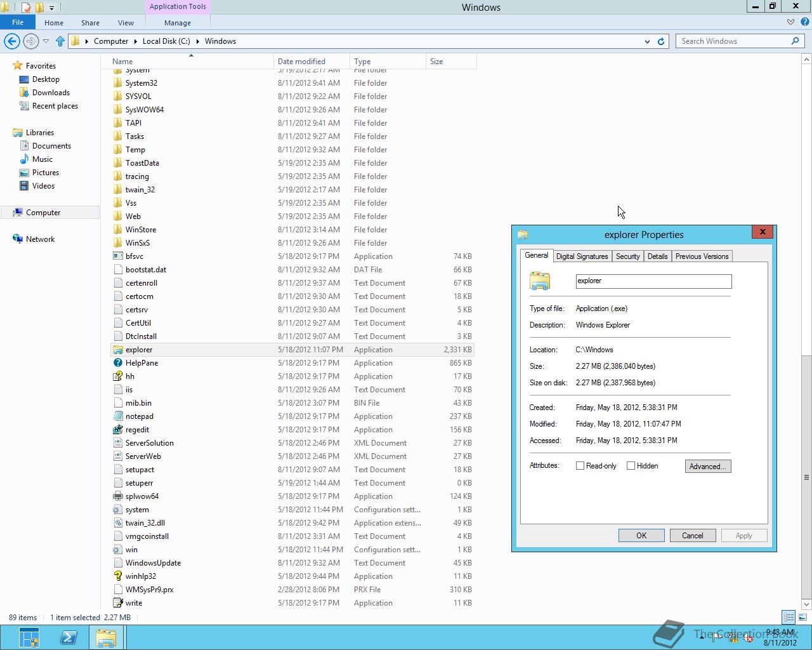Switch to the Details properties tab
The width and height of the screenshot is (812, 650).
coord(657,256)
